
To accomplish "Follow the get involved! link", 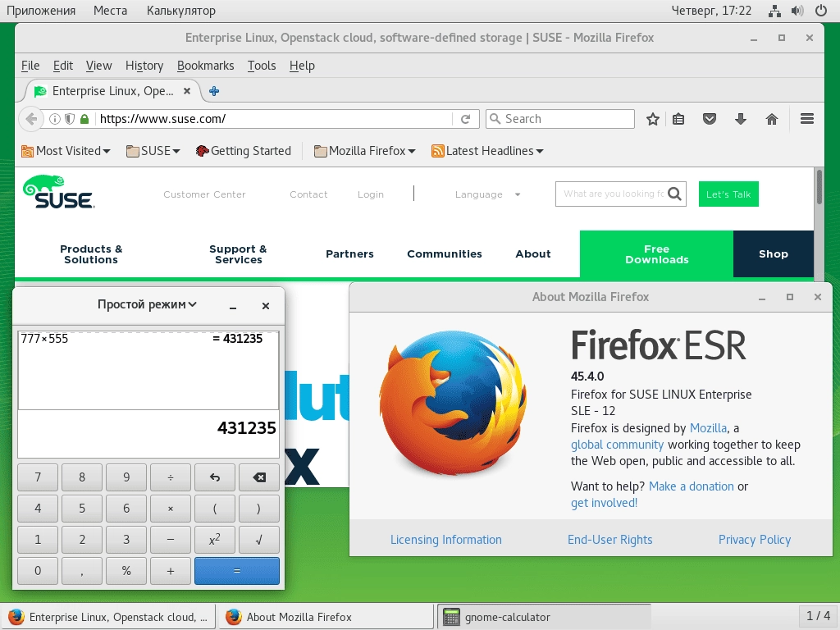I will 604,503.
